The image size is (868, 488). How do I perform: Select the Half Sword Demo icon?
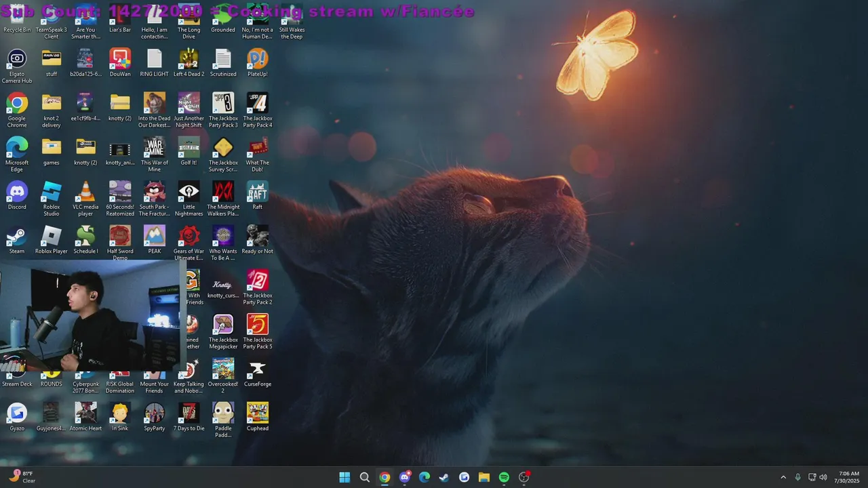[120, 243]
